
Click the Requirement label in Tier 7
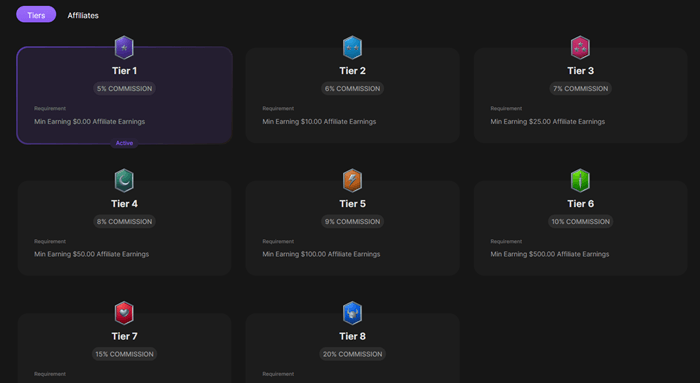[50, 374]
